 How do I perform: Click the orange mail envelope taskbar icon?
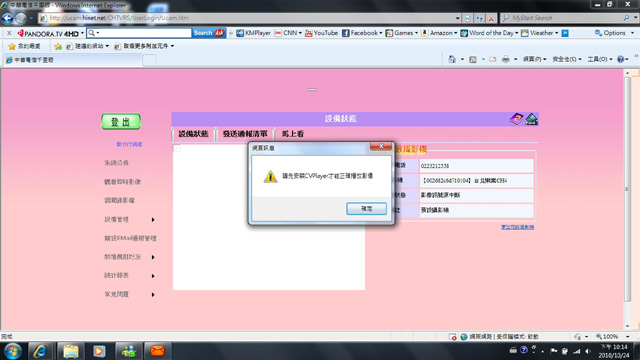[157, 351]
